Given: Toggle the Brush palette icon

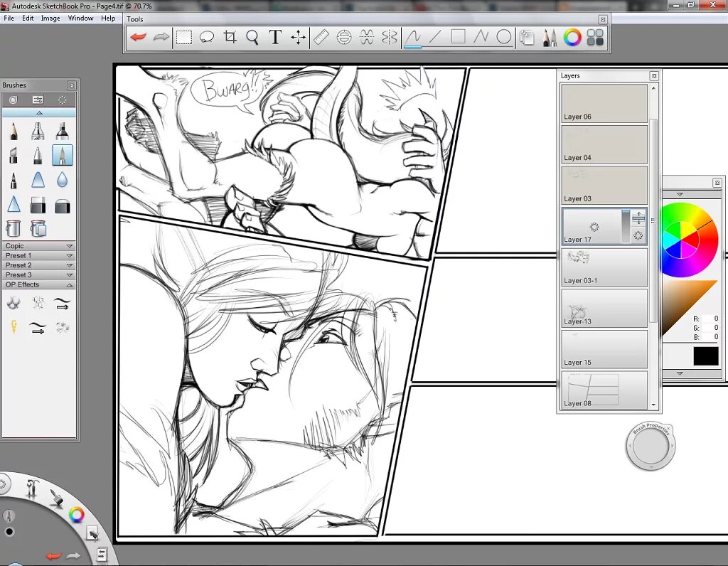Looking at the screenshot, I should [550, 38].
